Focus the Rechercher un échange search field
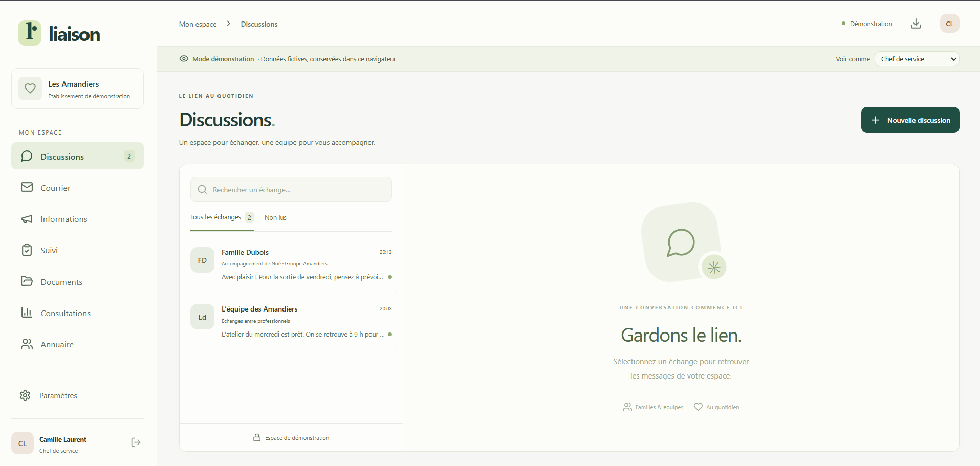The image size is (980, 466). coord(291,189)
